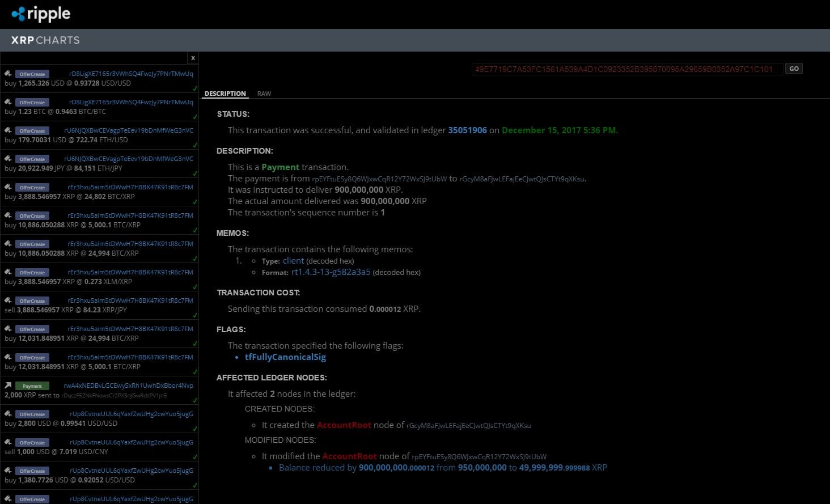
Task: Select the buy 12,031.848951 XRP @ 24,994 row
Action: 99,333
